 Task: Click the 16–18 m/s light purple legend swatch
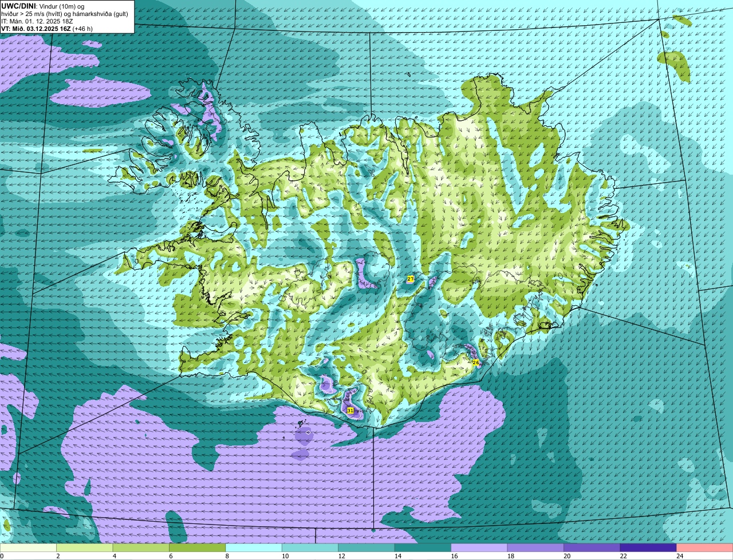479,548
